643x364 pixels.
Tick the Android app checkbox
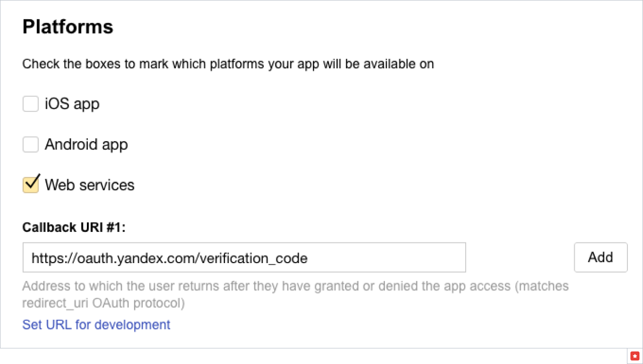point(31,145)
